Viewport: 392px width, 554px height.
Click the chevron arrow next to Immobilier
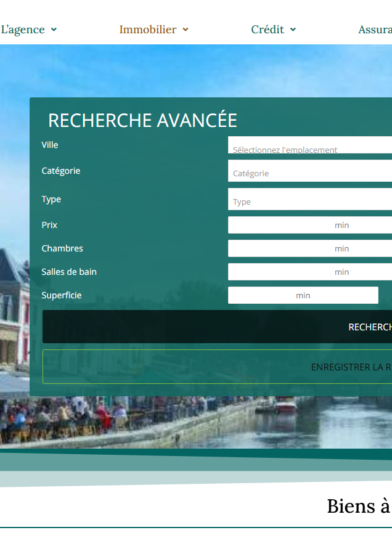coord(186,30)
